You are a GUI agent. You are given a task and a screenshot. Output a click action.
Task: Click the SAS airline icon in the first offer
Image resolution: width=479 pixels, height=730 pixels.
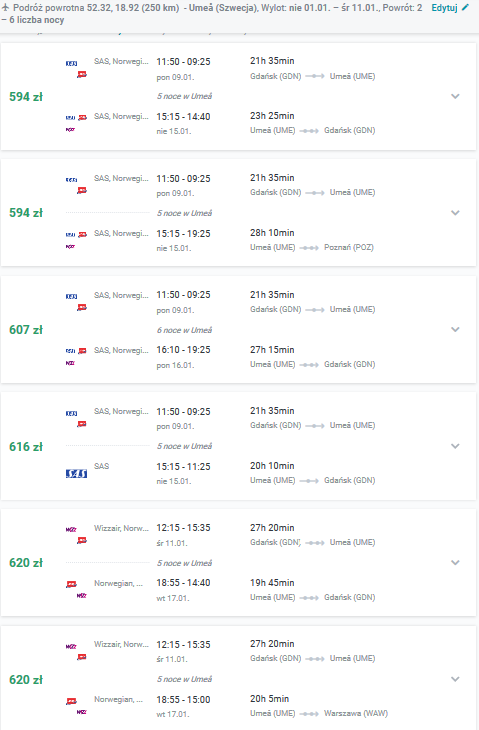(x=71, y=63)
